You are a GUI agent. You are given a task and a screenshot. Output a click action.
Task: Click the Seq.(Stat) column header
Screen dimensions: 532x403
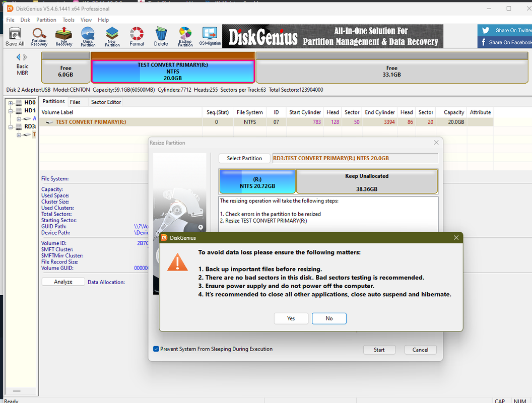pos(218,112)
